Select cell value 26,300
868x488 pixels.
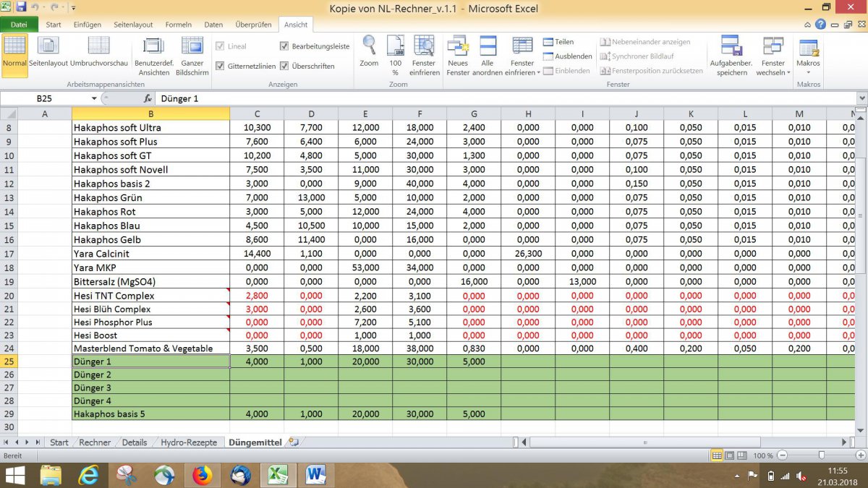528,254
